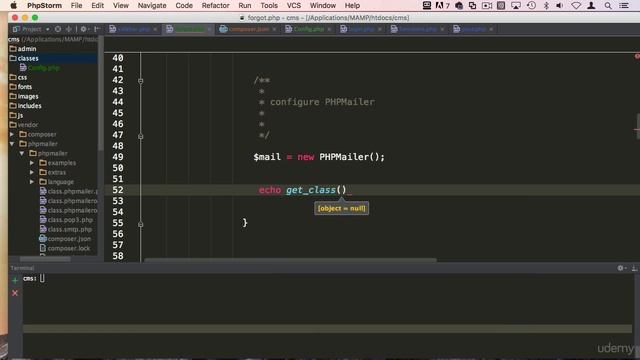Open the Apple menu
The width and height of the screenshot is (640, 360).
tap(13, 6)
